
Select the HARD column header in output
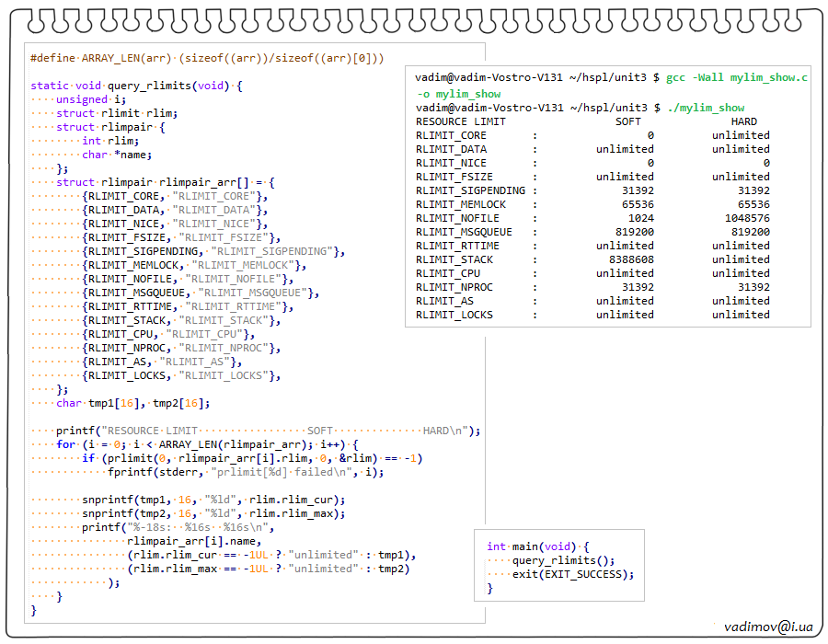pos(743,121)
